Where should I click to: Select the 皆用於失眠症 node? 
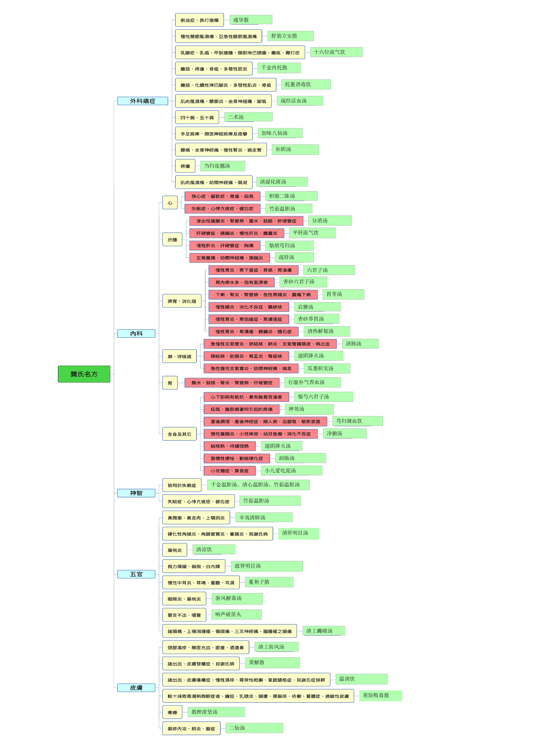tap(182, 485)
